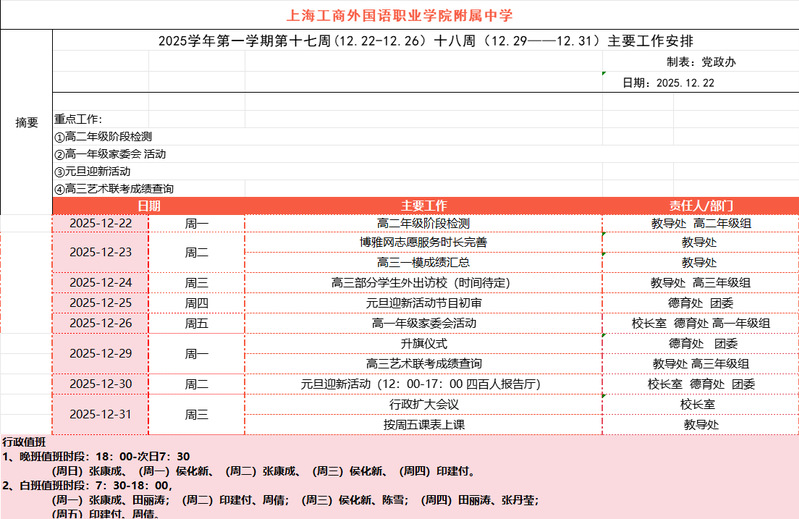Viewport: 799px width, 519px height.
Task: Click the 重点工作 label cell
Action: click(78, 120)
